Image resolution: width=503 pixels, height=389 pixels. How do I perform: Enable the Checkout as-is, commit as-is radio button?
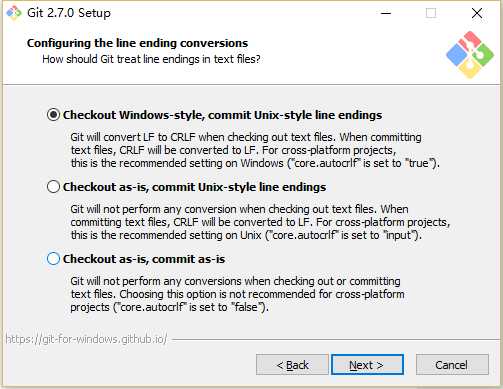pos(53,259)
